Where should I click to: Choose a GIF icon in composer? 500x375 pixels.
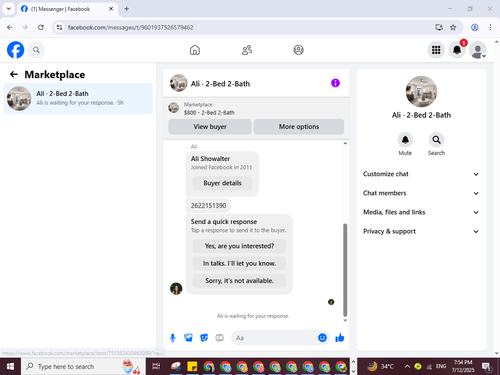[219, 338]
